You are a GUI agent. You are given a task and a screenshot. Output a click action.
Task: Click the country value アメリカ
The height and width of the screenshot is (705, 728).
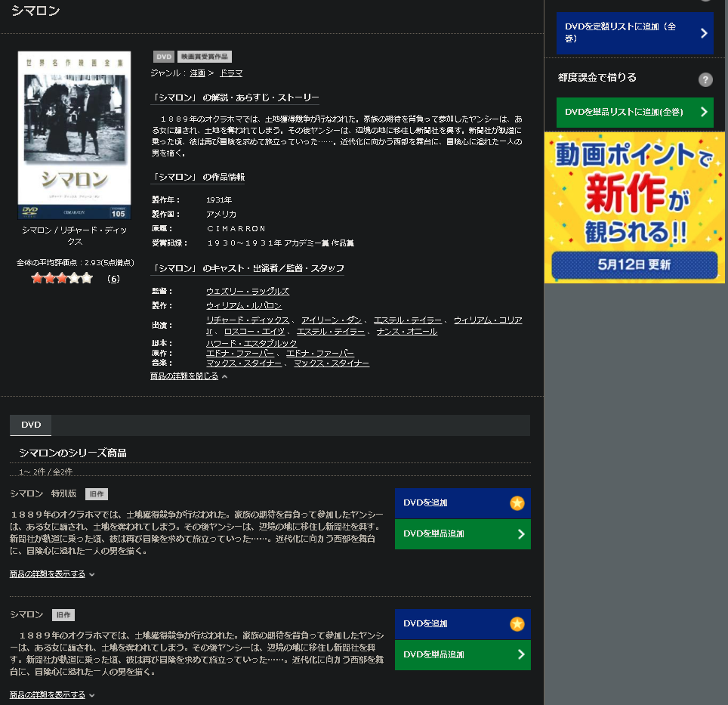pyautogui.click(x=221, y=214)
